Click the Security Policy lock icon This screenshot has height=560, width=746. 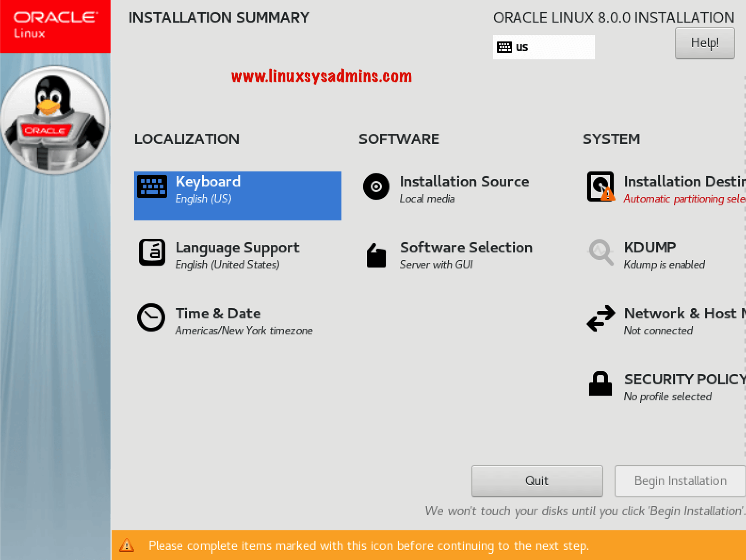(600, 383)
